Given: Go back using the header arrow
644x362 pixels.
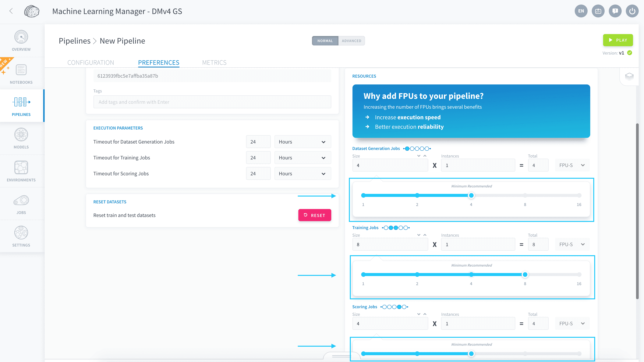Looking at the screenshot, I should point(11,11).
